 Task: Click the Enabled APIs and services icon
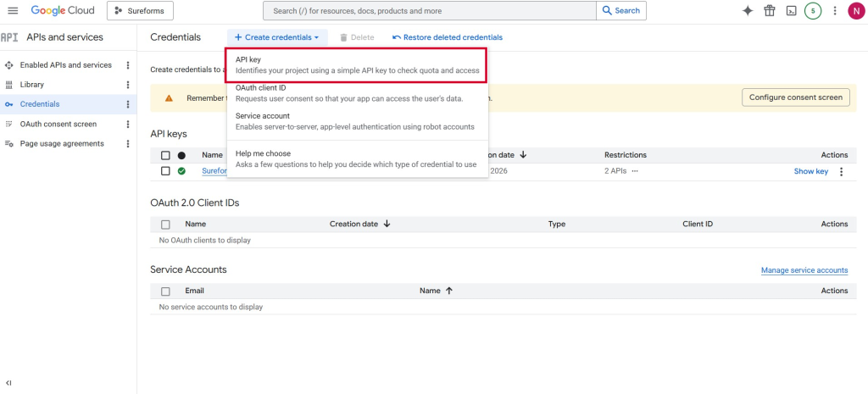click(x=8, y=65)
